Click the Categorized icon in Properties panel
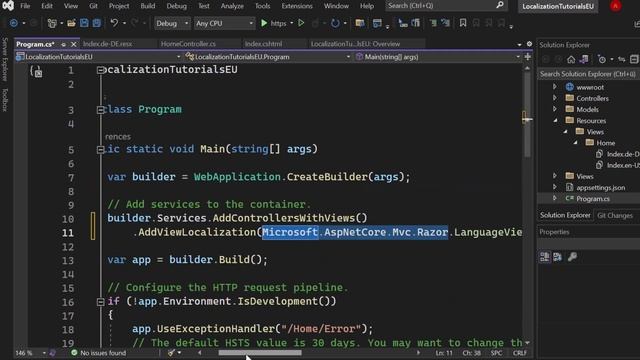This screenshot has height=360, width=640. click(x=544, y=257)
